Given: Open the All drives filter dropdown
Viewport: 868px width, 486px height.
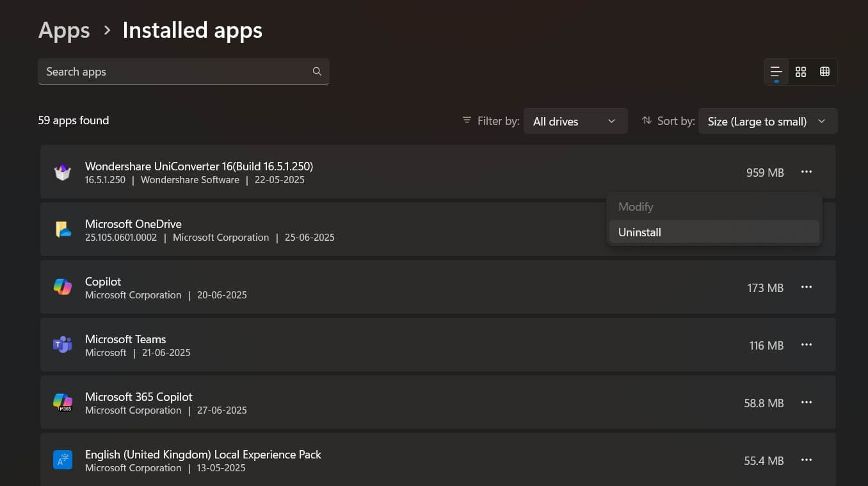Looking at the screenshot, I should click(575, 121).
